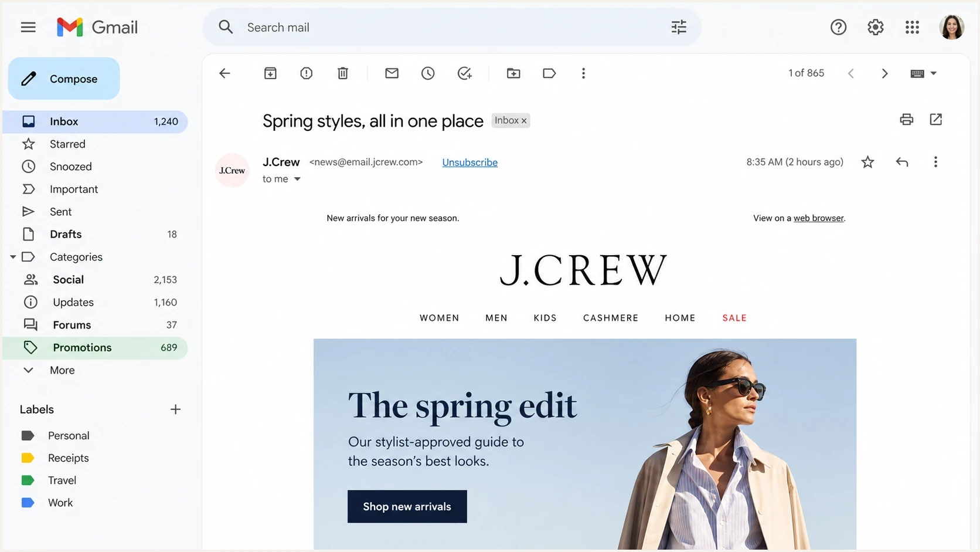Open the Inbox folder
Image resolution: width=980 pixels, height=552 pixels.
pyautogui.click(x=95, y=121)
